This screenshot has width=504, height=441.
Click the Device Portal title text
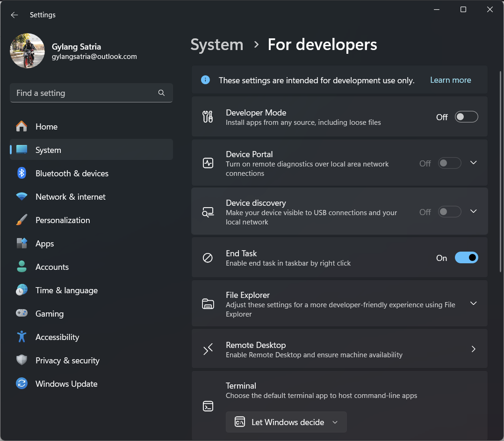[x=249, y=154]
